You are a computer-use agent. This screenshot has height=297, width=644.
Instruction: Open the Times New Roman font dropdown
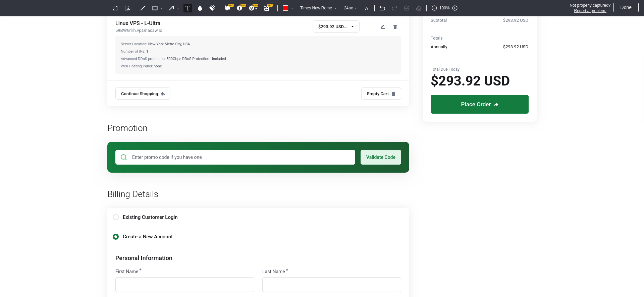[x=318, y=8]
